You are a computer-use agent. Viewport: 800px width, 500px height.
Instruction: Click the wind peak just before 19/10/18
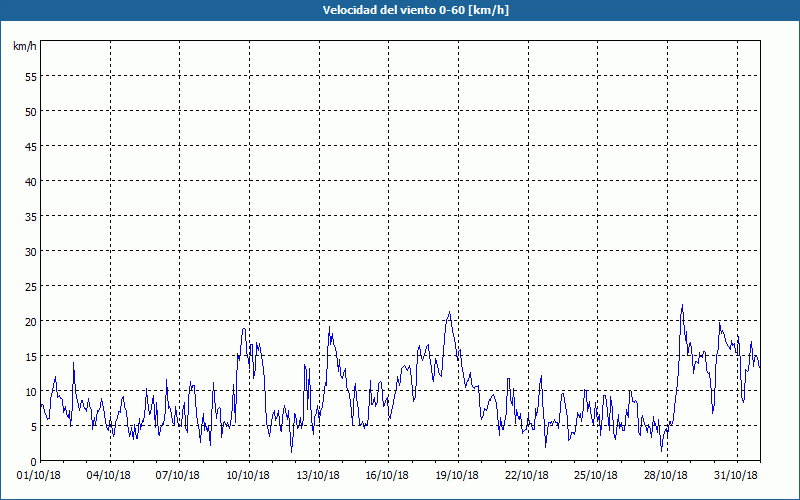click(449, 312)
